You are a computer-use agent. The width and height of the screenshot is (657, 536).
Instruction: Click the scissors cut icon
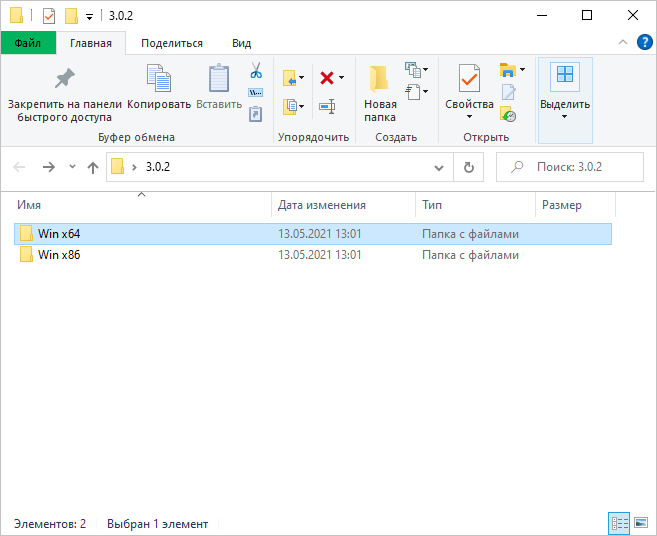pyautogui.click(x=256, y=70)
